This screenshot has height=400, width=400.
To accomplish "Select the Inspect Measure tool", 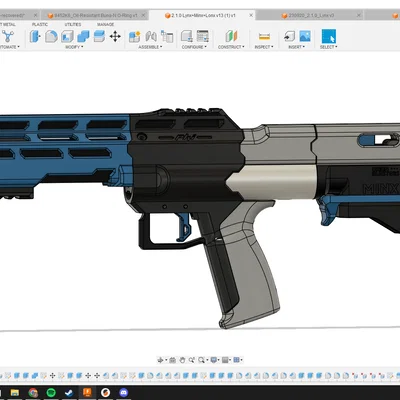I will (x=264, y=36).
